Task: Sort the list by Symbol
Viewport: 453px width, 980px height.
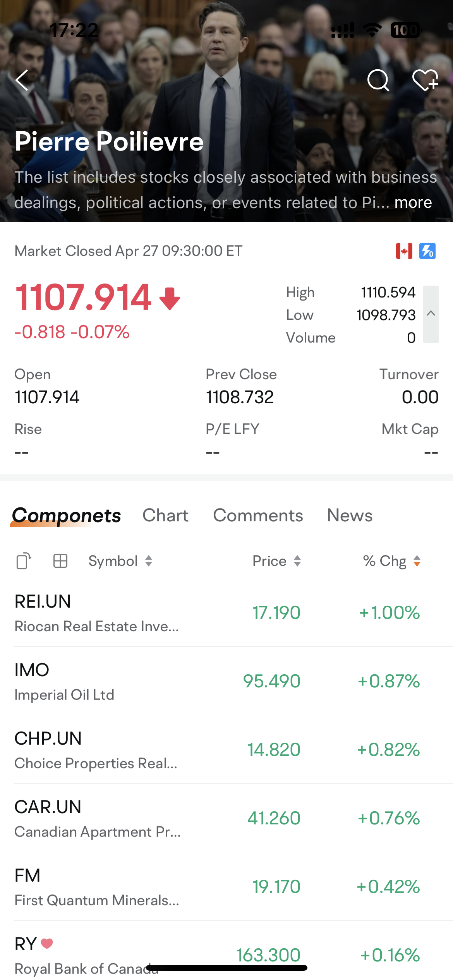Action: (x=120, y=561)
